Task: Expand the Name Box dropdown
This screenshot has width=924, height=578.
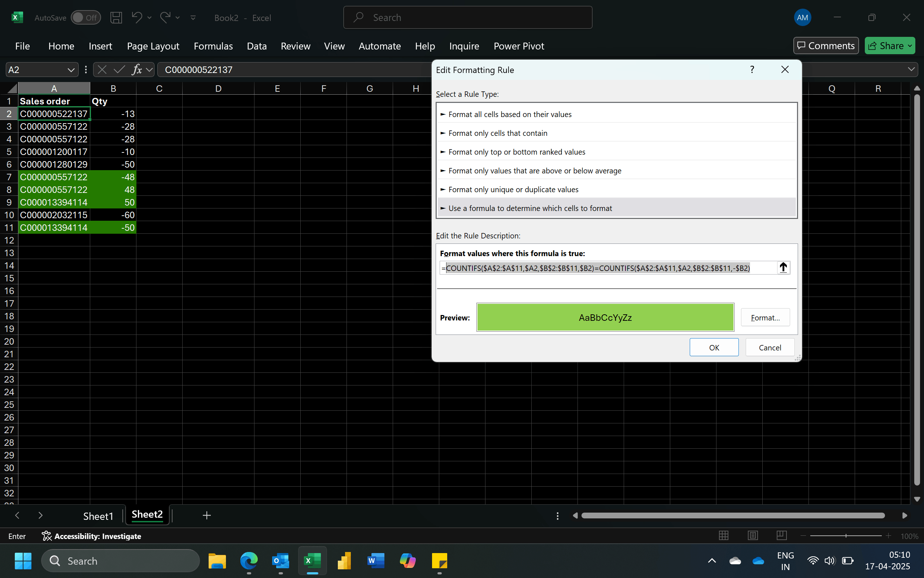Action: pos(71,70)
